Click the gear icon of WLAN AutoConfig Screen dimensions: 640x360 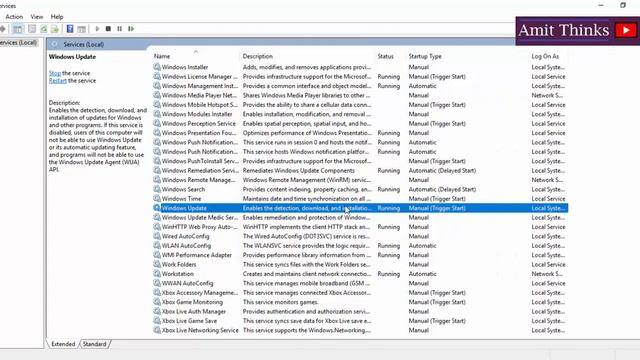pyautogui.click(x=157, y=245)
